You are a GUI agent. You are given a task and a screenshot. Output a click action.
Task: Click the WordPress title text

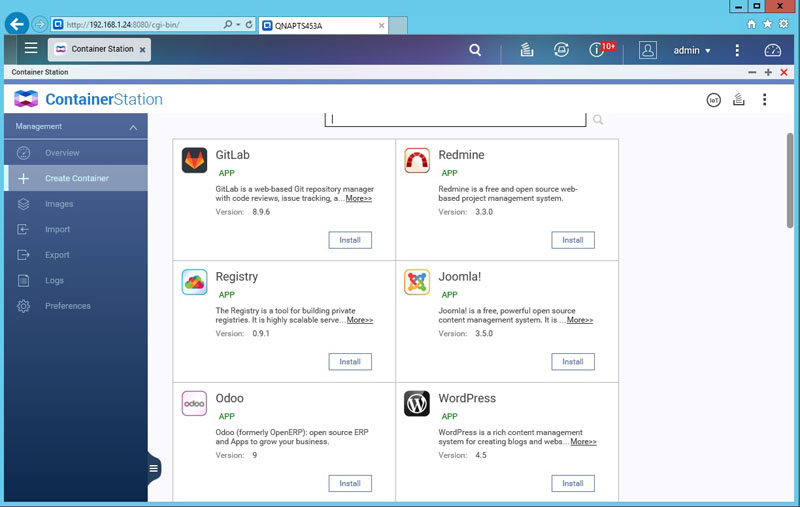pyautogui.click(x=467, y=398)
